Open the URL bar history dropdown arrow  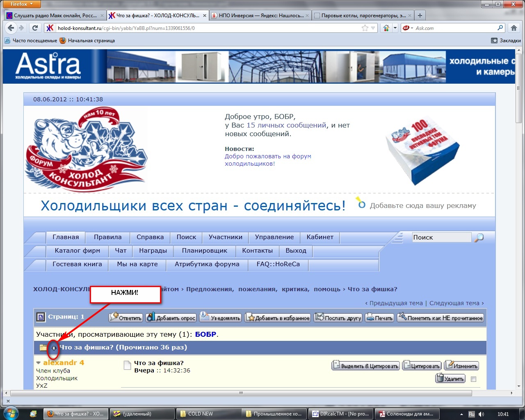click(373, 28)
